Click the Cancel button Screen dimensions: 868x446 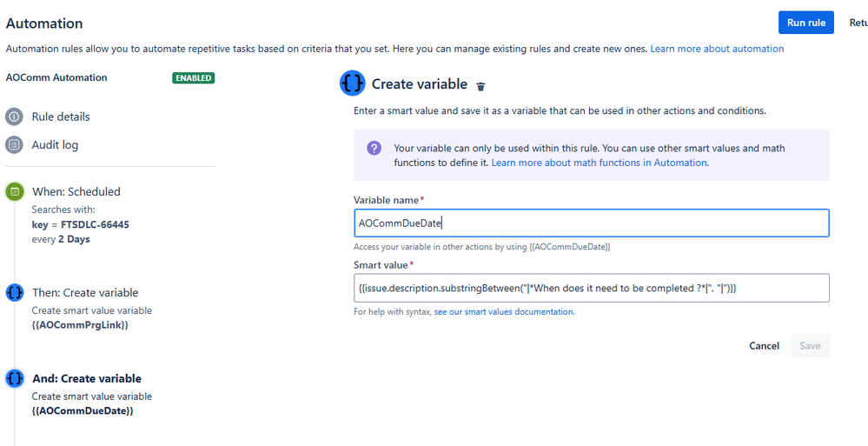(764, 346)
